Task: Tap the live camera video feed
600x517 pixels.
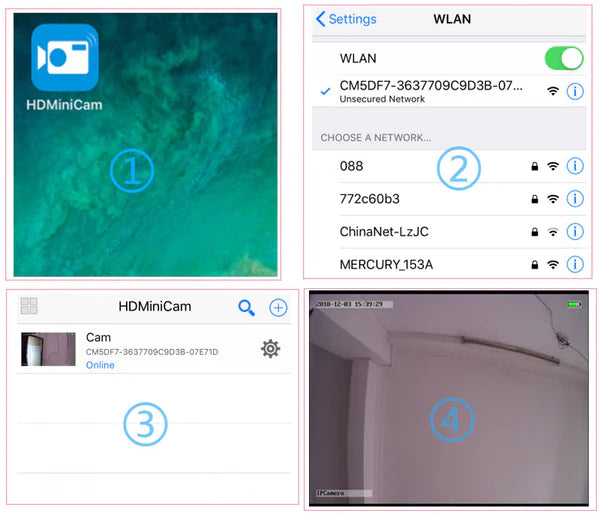Action: (x=450, y=400)
